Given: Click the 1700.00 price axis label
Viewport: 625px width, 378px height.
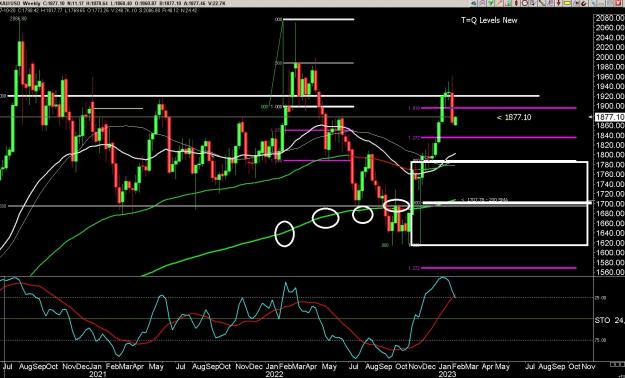Looking at the screenshot, I should click(609, 204).
